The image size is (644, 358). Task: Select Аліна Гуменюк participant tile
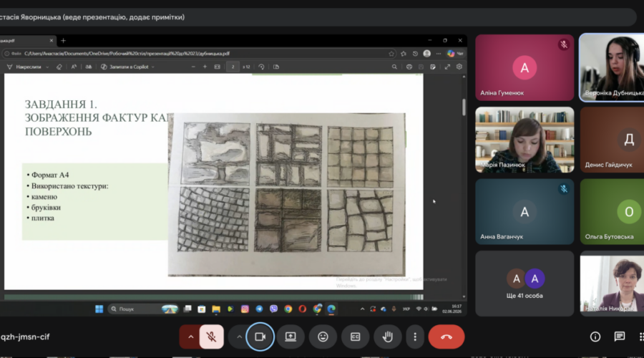click(x=525, y=67)
